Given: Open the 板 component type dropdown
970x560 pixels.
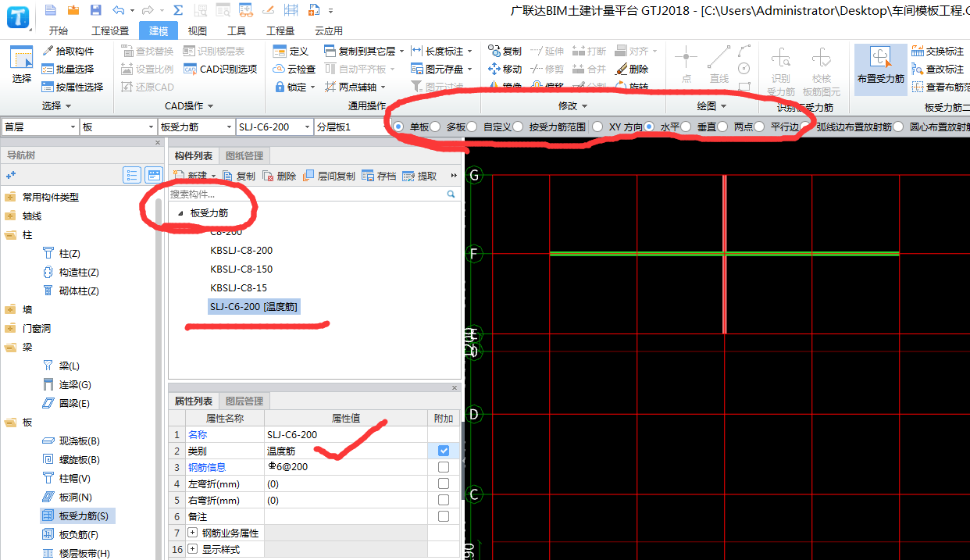Looking at the screenshot, I should (x=118, y=127).
